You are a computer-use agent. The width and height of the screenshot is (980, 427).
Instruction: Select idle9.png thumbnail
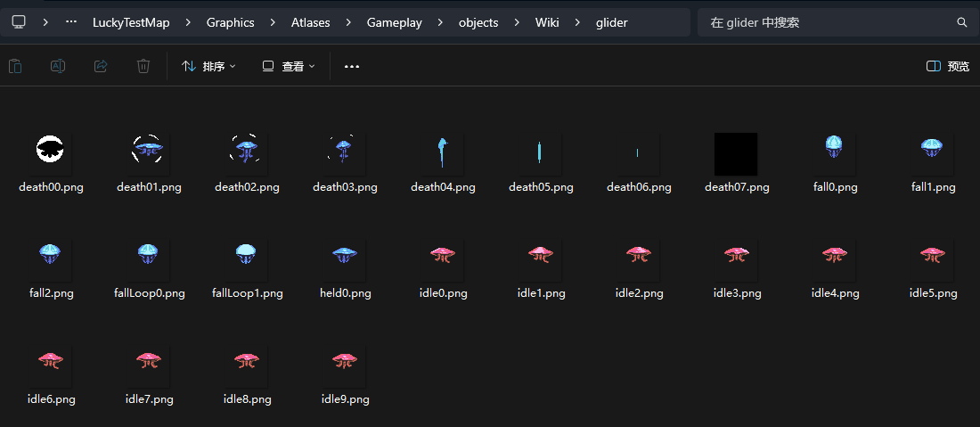tap(345, 366)
